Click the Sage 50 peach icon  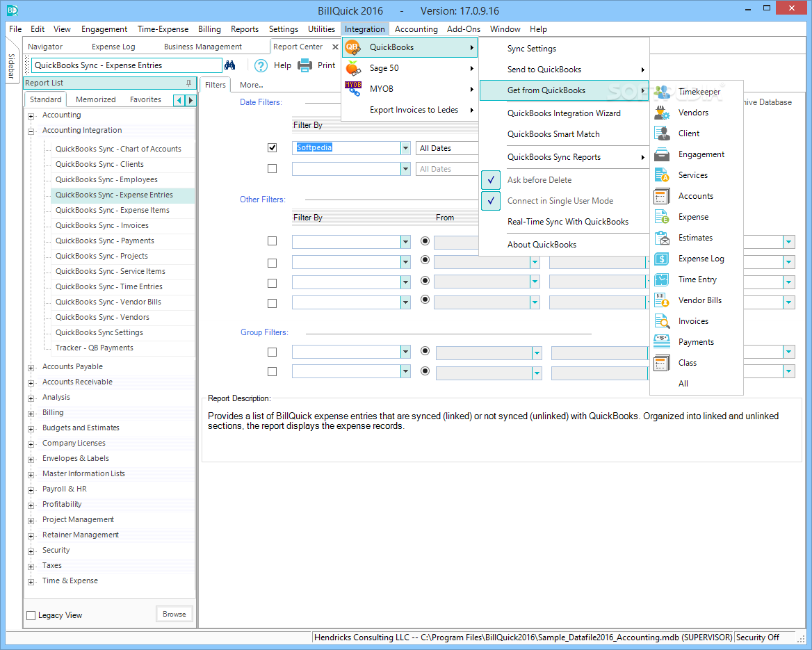pyautogui.click(x=353, y=68)
